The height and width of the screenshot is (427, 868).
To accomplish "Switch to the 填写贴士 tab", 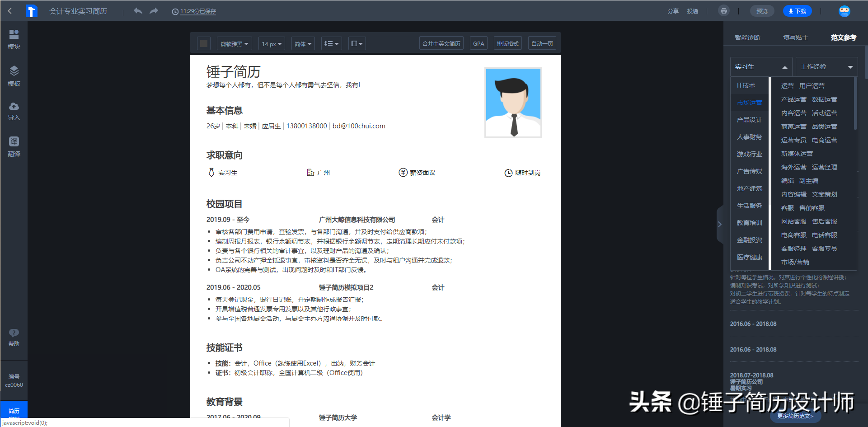I will click(795, 38).
